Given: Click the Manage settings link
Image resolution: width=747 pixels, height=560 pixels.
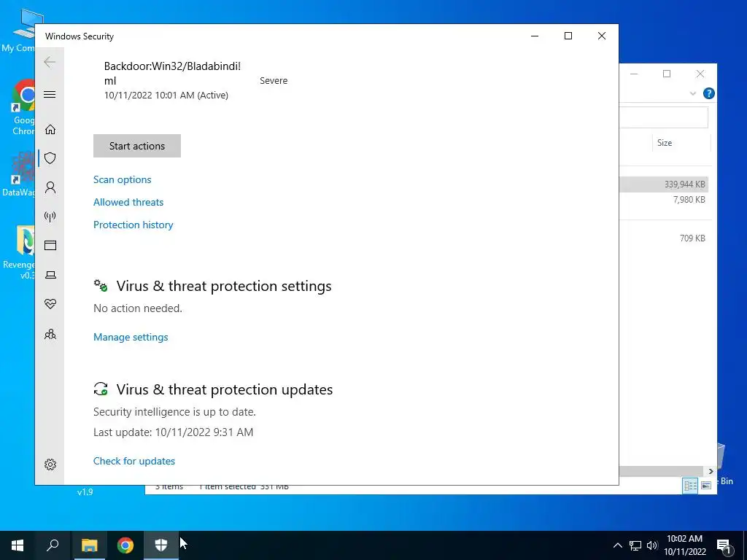Looking at the screenshot, I should pyautogui.click(x=131, y=337).
